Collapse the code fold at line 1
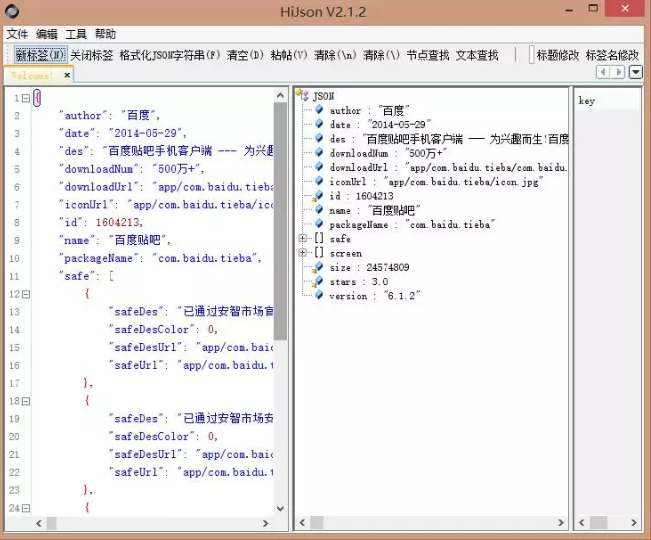This screenshot has height=540, width=651. [x=26, y=98]
